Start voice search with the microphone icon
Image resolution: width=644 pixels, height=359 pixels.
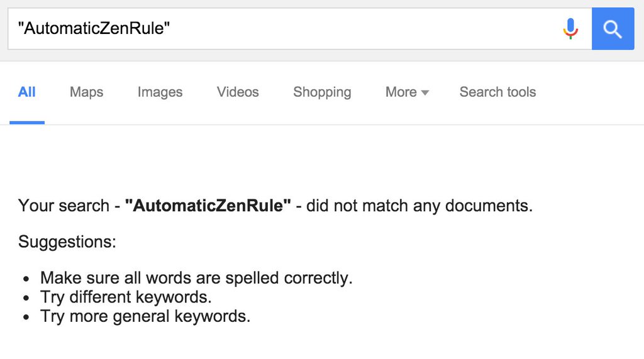(570, 29)
